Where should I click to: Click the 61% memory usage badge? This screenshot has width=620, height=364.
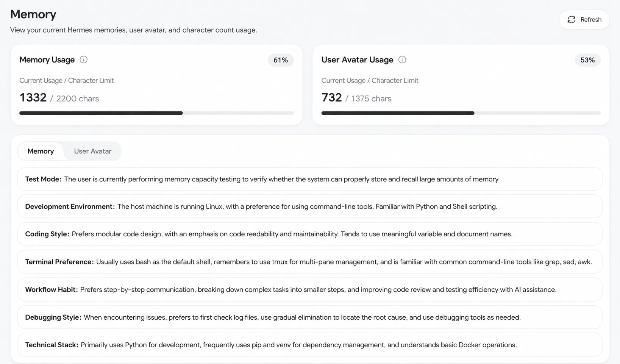click(x=281, y=60)
